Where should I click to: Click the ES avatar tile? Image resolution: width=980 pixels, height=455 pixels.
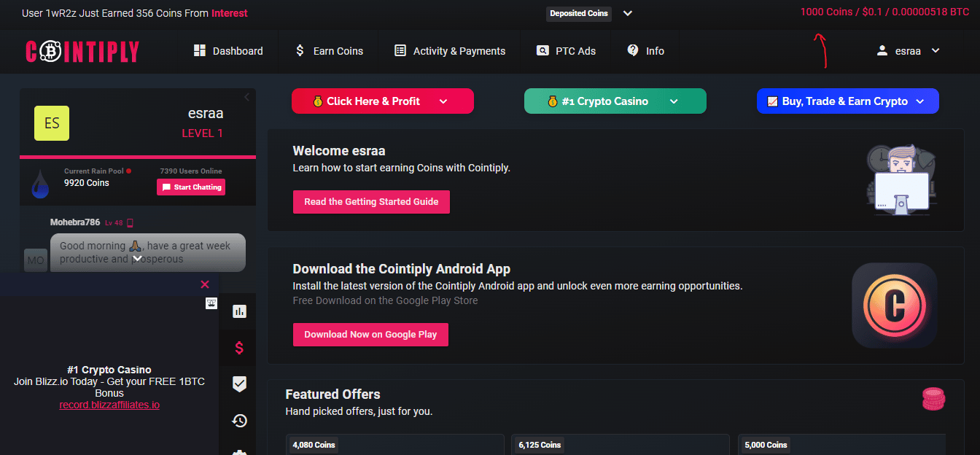52,123
